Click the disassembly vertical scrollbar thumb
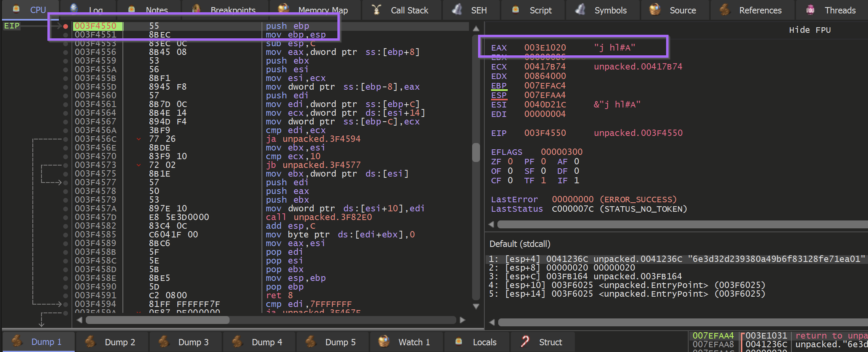This screenshot has width=868, height=352. click(x=476, y=152)
